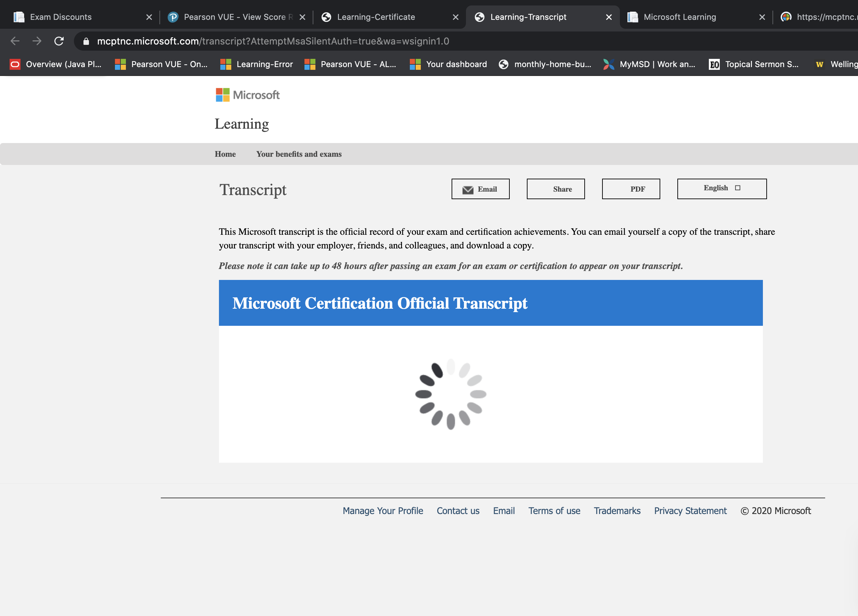Screen dimensions: 858x616
Task: Open Pearson VUE - AL... bookmark
Action: (350, 64)
